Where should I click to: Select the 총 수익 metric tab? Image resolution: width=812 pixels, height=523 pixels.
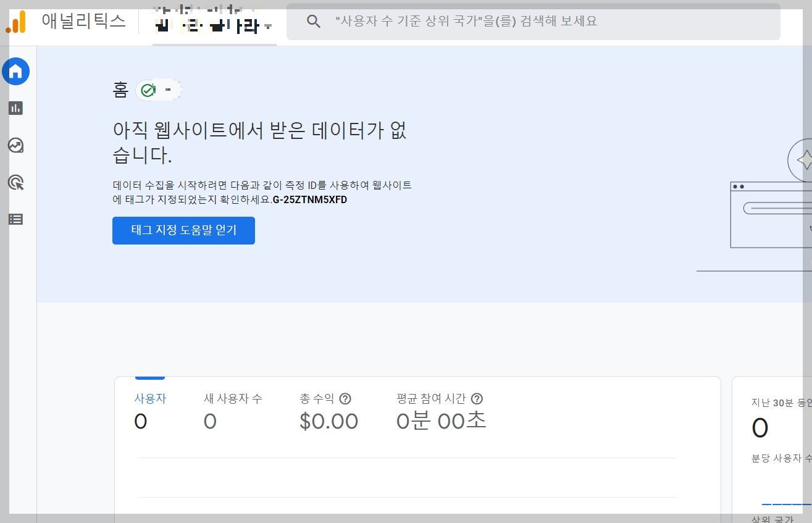[x=329, y=412]
